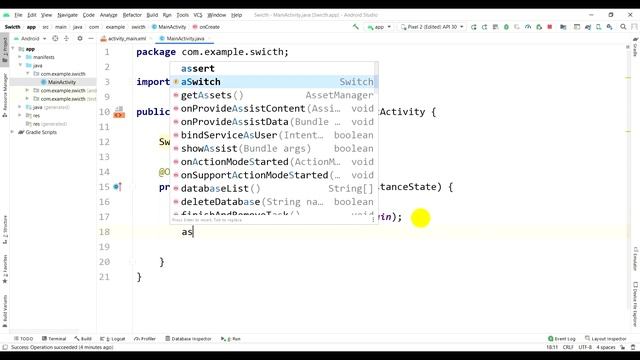
Task: Open the TODO tool window
Action: tap(24, 339)
